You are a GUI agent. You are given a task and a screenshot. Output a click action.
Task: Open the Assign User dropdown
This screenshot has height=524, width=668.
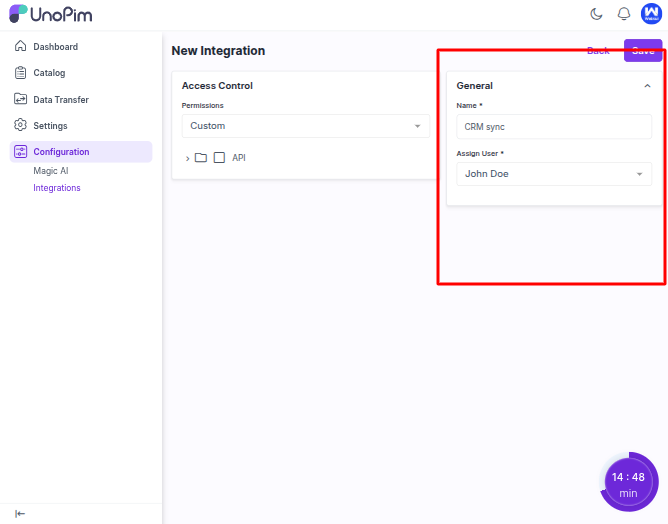[553, 174]
